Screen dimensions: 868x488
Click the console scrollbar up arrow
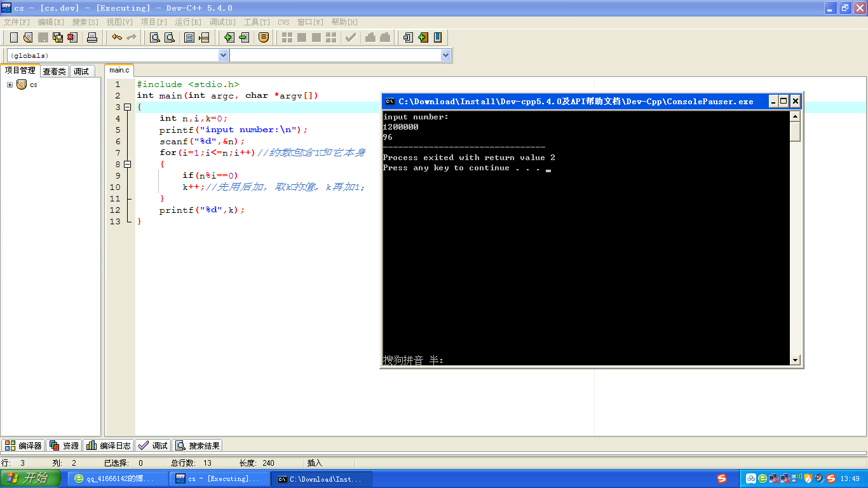click(x=795, y=116)
